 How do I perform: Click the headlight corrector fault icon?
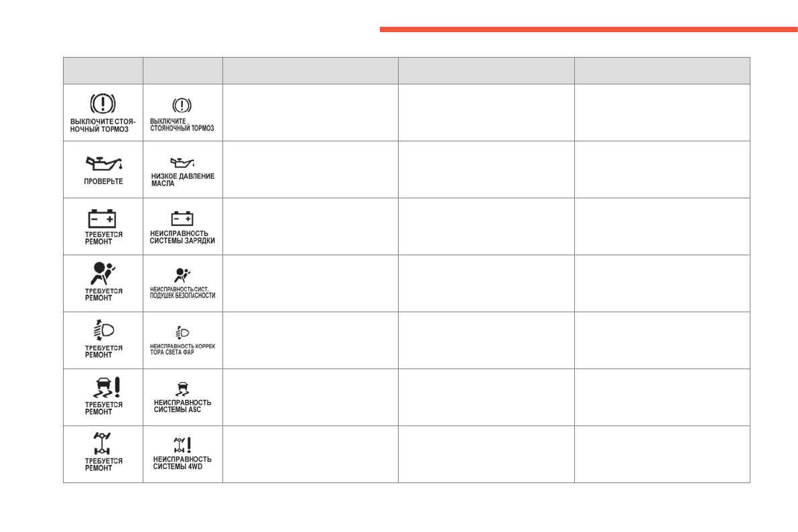[182, 332]
